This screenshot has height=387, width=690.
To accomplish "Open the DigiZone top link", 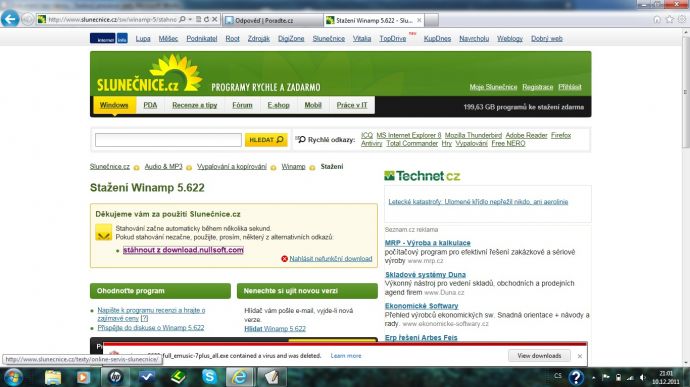I will pos(291,39).
